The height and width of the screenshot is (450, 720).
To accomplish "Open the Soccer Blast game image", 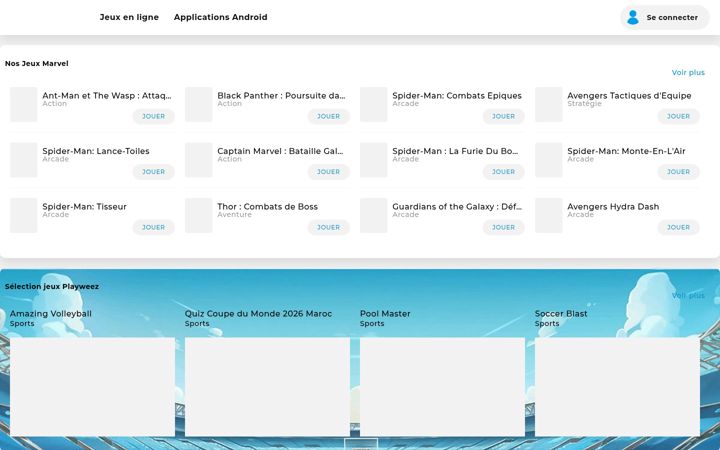I will point(617,387).
